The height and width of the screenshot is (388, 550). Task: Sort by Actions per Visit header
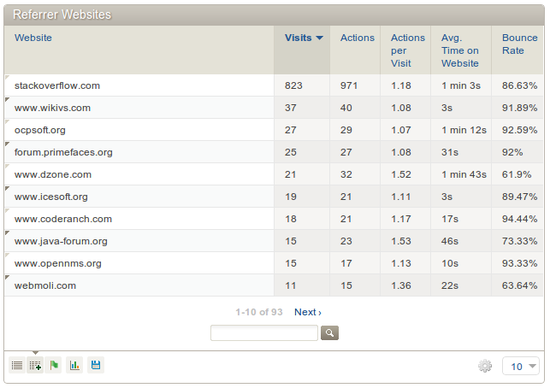[x=408, y=51]
